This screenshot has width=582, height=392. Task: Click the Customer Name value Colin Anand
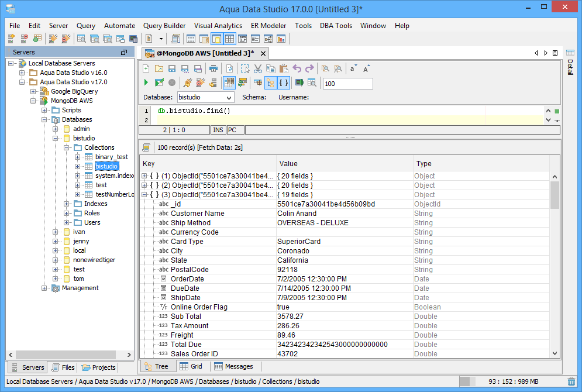point(297,214)
